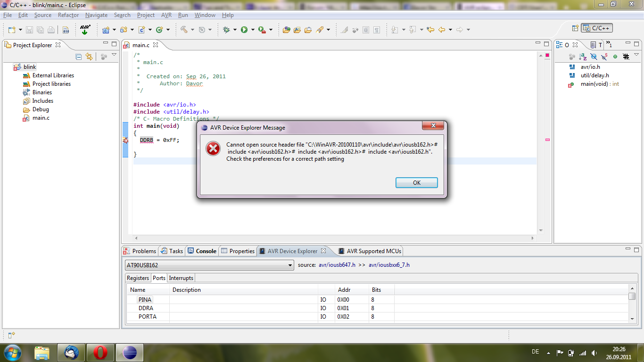This screenshot has height=362, width=644.
Task: Click the New C Source File icon
Action: pos(141,30)
